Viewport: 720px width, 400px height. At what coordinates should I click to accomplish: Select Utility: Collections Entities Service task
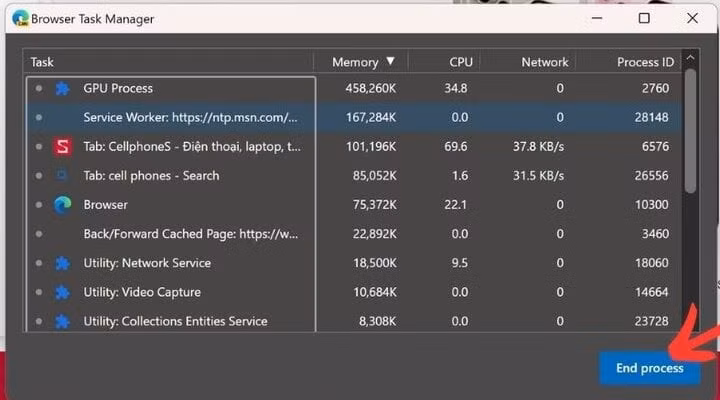tap(354, 321)
